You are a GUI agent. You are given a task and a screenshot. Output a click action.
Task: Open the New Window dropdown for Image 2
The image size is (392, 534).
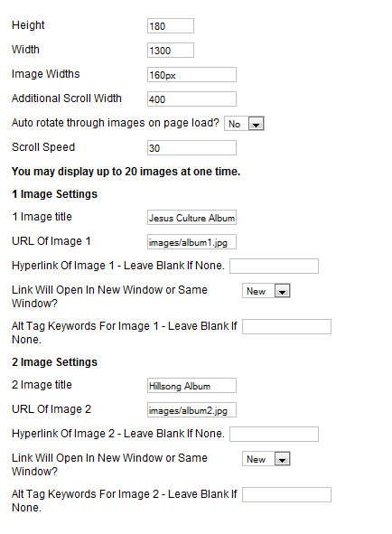click(x=266, y=459)
